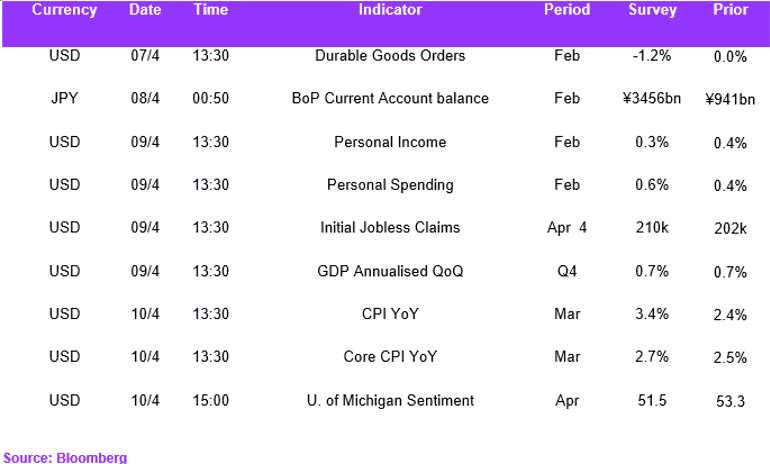Select Initial Jobless Claims cell

click(x=390, y=227)
